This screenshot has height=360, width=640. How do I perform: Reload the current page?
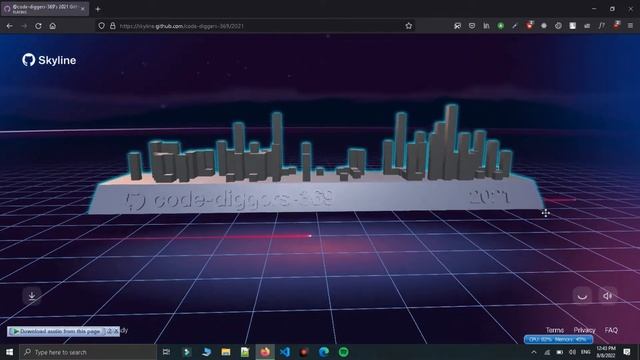coord(38,26)
